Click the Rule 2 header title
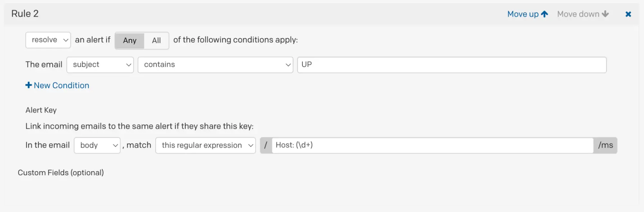 [25, 14]
